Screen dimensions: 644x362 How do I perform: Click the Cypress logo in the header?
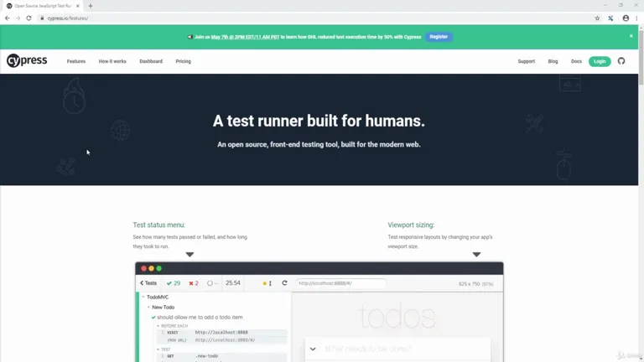[x=27, y=60]
